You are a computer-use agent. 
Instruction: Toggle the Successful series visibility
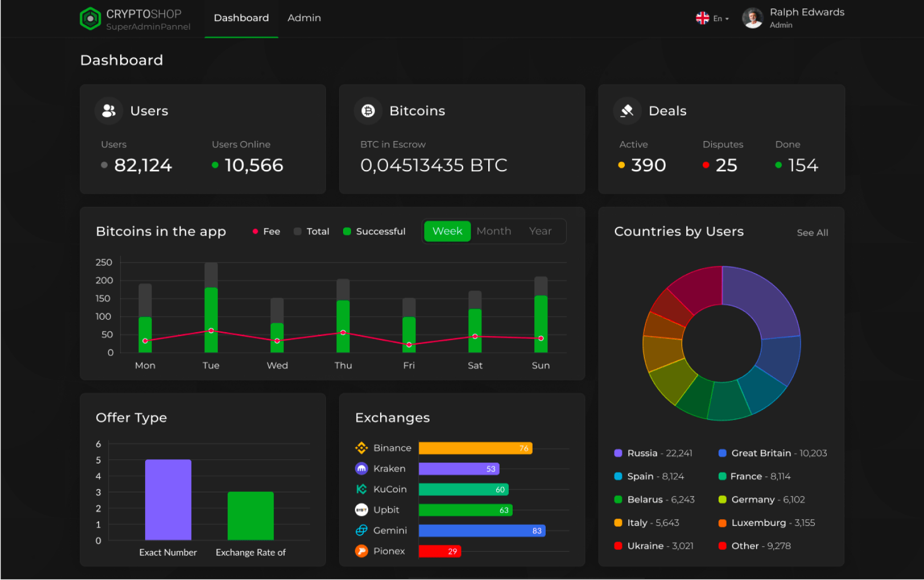(x=374, y=231)
